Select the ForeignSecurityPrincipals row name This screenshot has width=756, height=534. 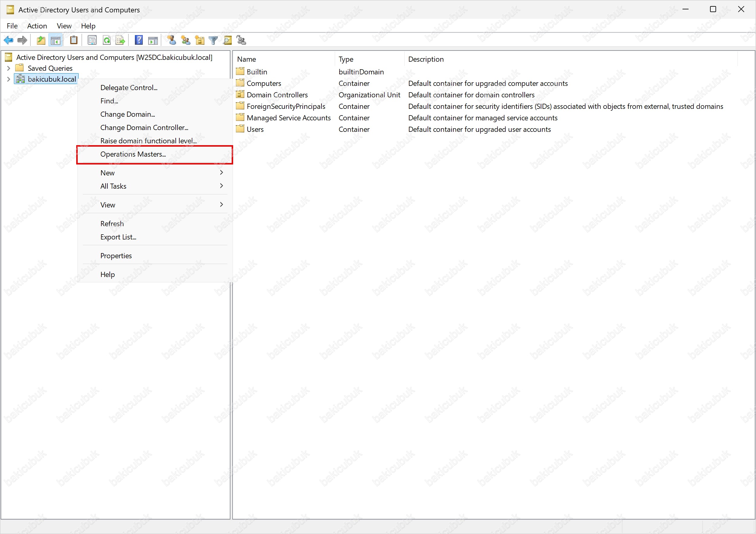[x=286, y=106]
